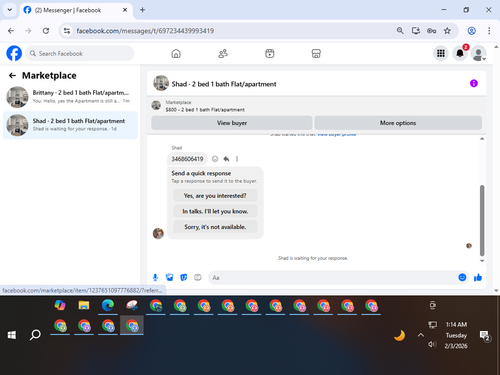Open the Windows Start menu
The image size is (500, 375).
pos(12,335)
